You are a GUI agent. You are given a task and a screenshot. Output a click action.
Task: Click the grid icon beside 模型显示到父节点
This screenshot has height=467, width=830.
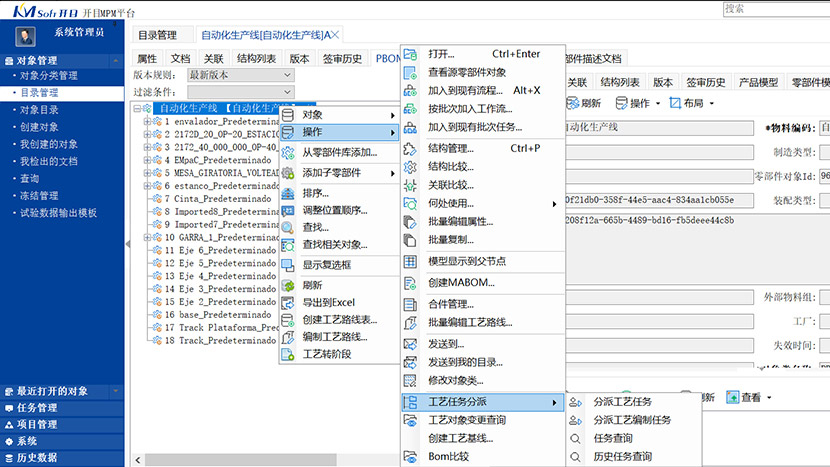click(409, 261)
